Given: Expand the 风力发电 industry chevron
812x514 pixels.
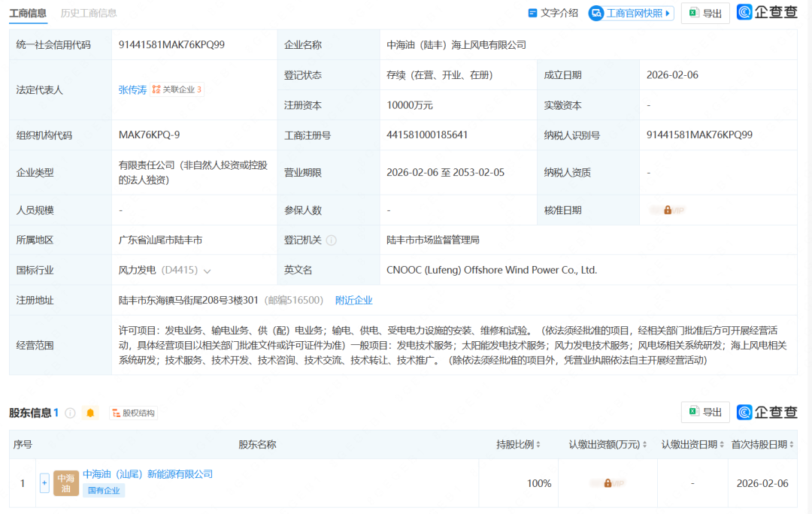Looking at the screenshot, I should pyautogui.click(x=207, y=271).
